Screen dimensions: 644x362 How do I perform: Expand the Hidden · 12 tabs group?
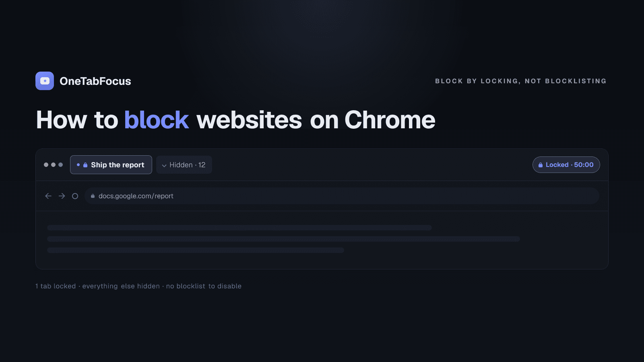184,165
